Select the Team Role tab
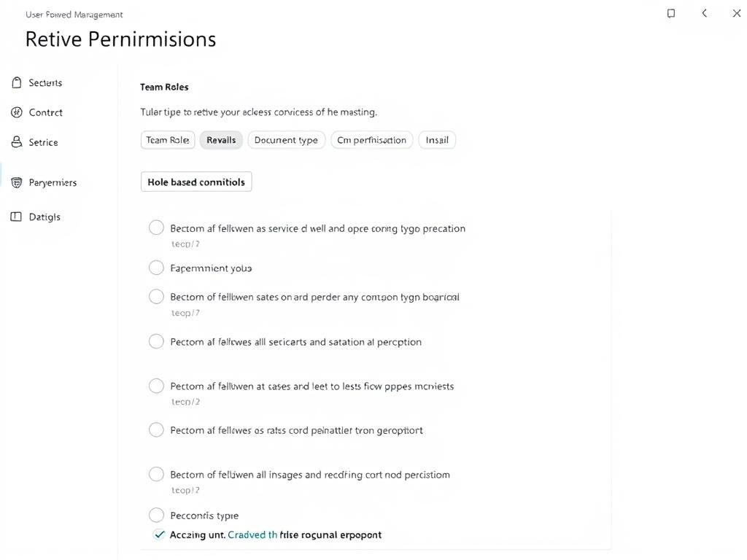The image size is (747, 560). point(168,140)
